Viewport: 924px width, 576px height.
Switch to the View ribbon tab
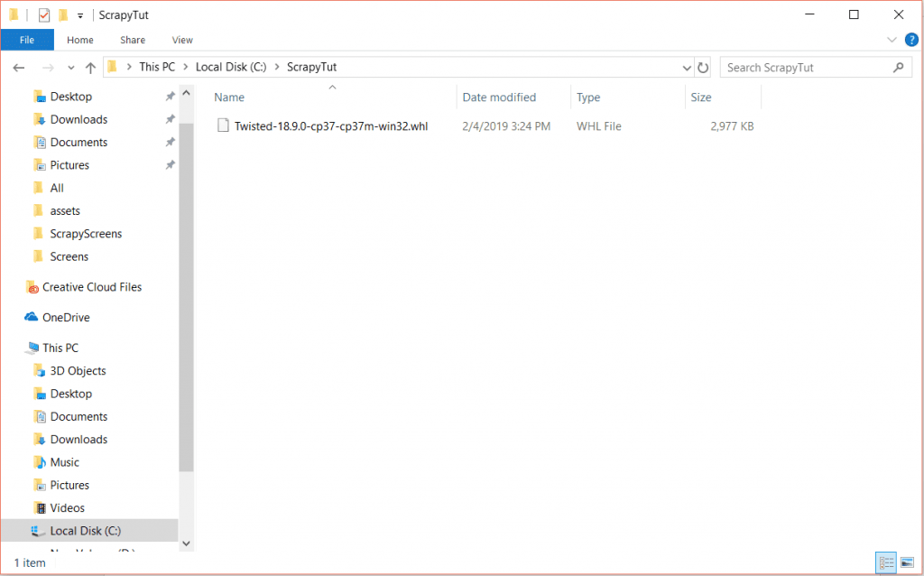[182, 40]
